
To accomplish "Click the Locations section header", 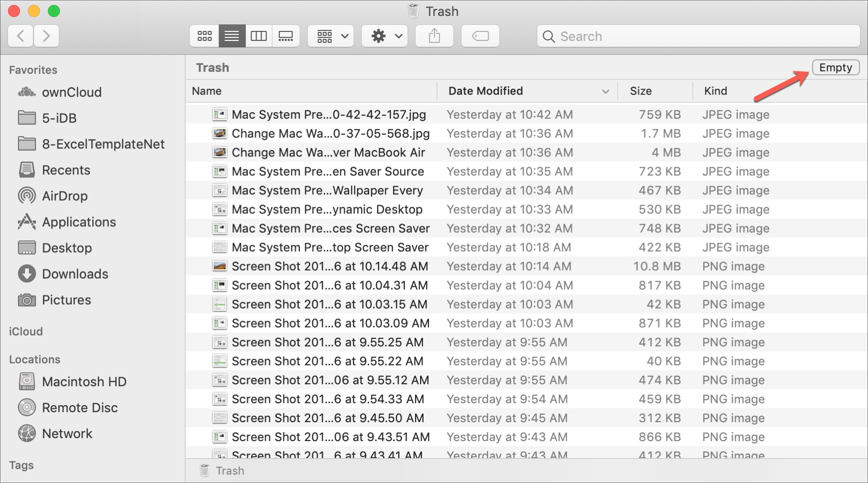I will [x=34, y=359].
